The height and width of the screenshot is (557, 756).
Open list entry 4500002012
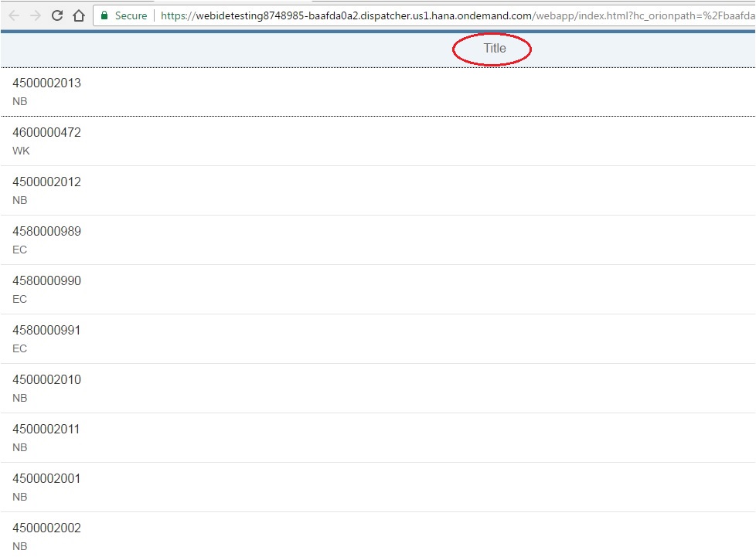378,191
